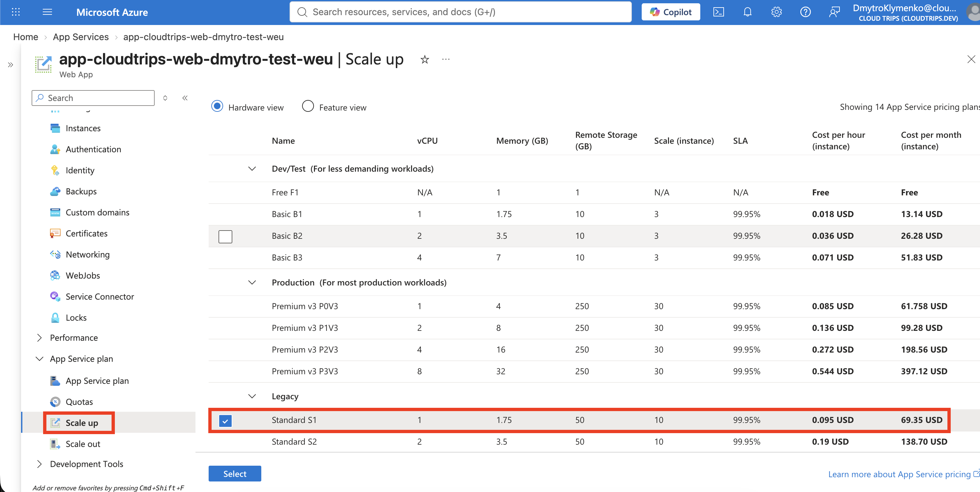Click the App Service plan server icon
The width and height of the screenshot is (980, 492).
tap(55, 381)
